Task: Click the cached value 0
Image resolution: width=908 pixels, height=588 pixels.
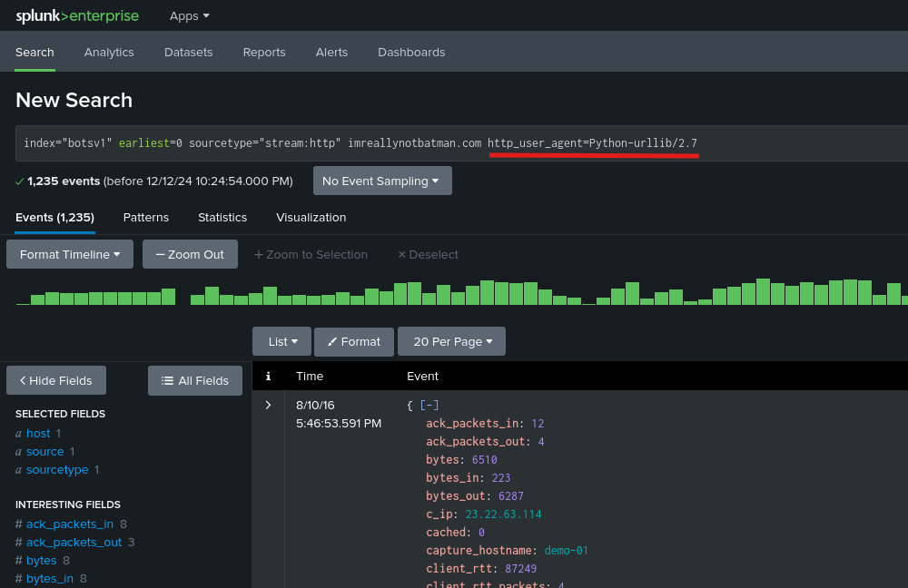Action: 481,532
